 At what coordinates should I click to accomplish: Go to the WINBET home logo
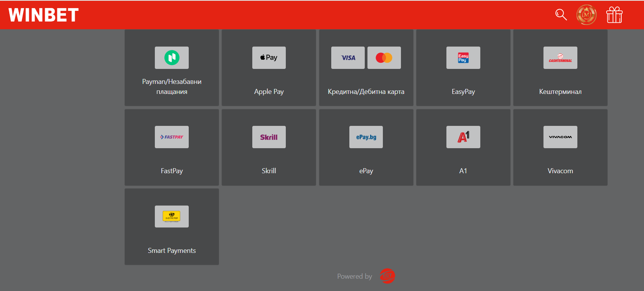(44, 15)
